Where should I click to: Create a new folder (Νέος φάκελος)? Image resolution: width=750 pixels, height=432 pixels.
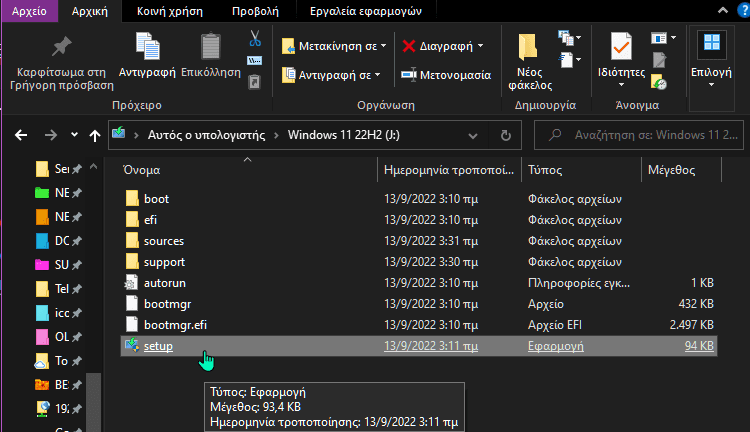point(529,61)
